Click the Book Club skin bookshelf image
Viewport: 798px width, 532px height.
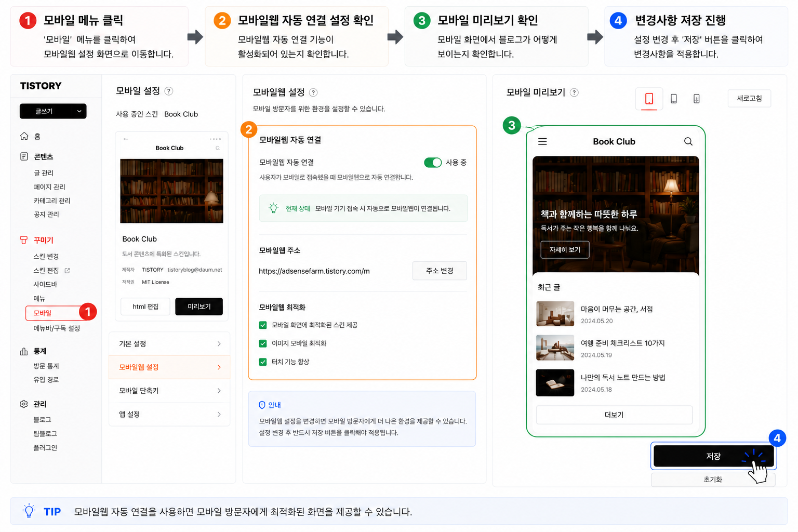(171, 191)
